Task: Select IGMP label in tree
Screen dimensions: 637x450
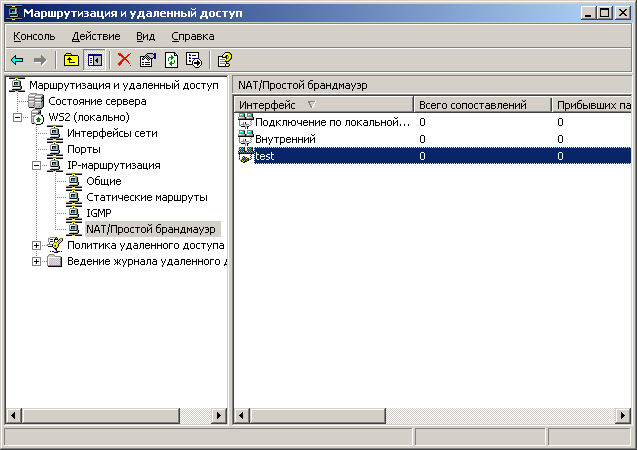Action: [99, 213]
